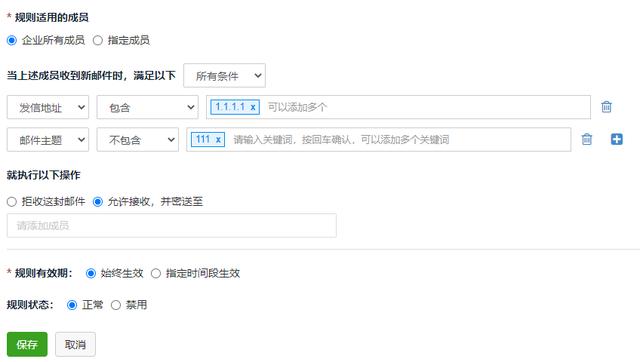Add a new condition with the plus icon

pos(617,139)
